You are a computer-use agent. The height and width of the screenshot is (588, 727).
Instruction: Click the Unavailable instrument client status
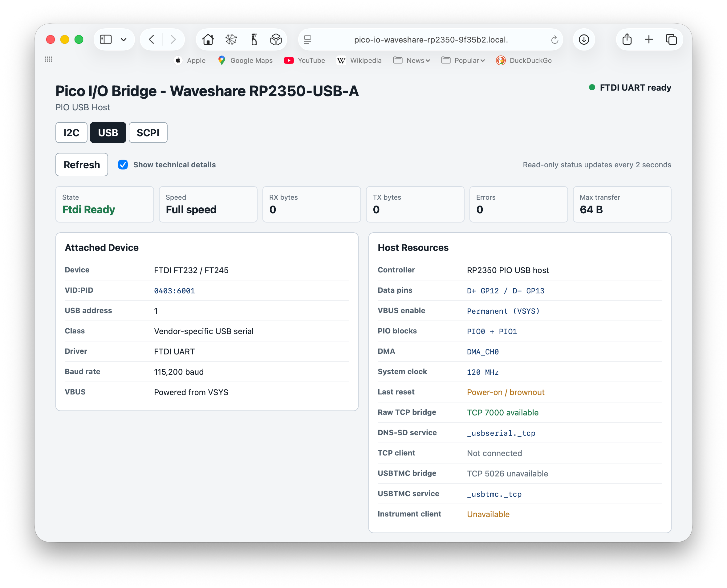[x=488, y=514]
